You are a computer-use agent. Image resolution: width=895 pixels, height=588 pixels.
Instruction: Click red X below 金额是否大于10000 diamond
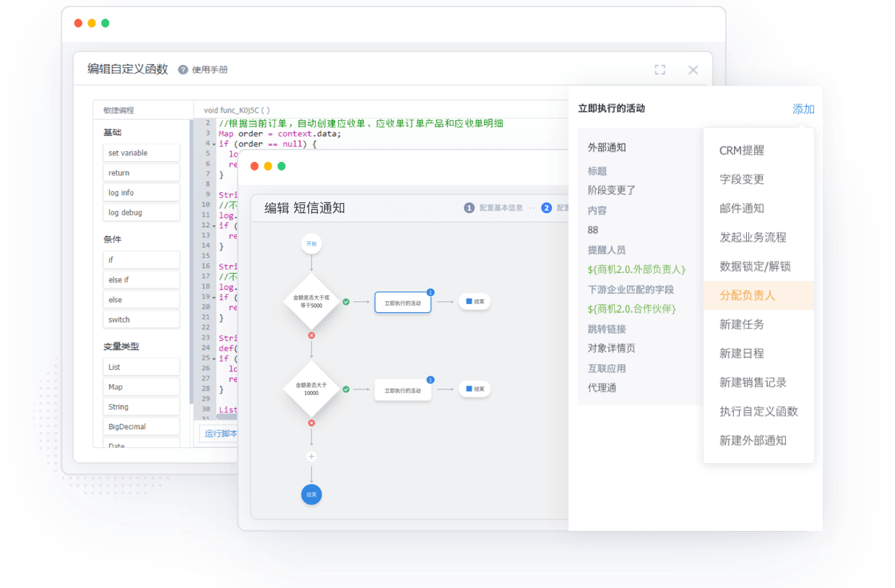tap(311, 423)
